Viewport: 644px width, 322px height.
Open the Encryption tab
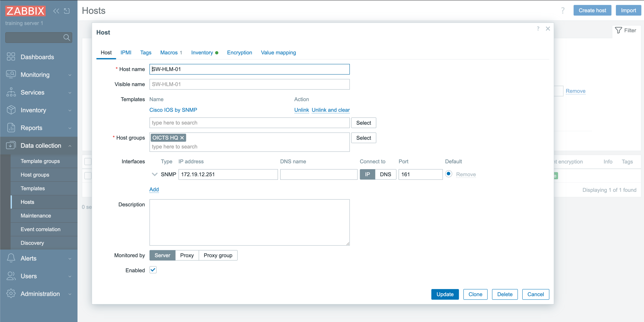(x=239, y=52)
